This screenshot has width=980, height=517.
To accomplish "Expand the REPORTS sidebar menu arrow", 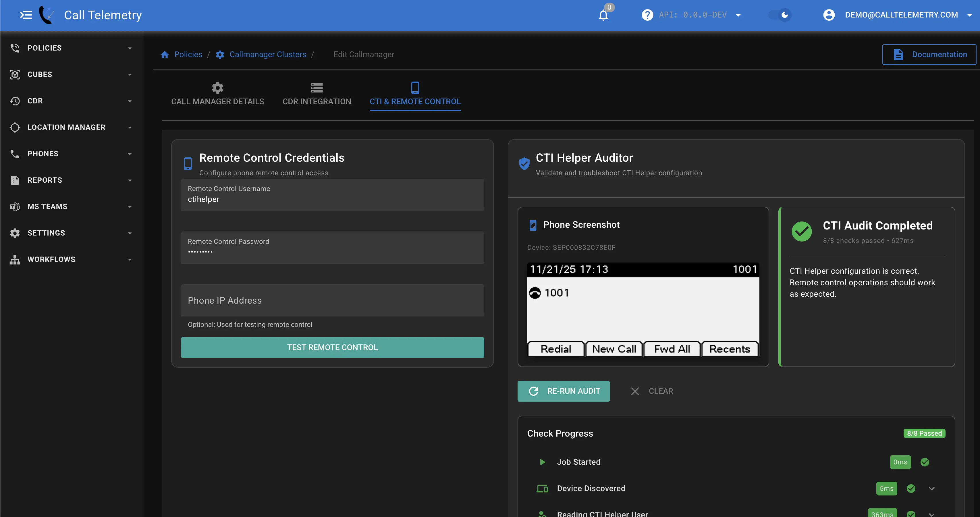I will [x=130, y=180].
